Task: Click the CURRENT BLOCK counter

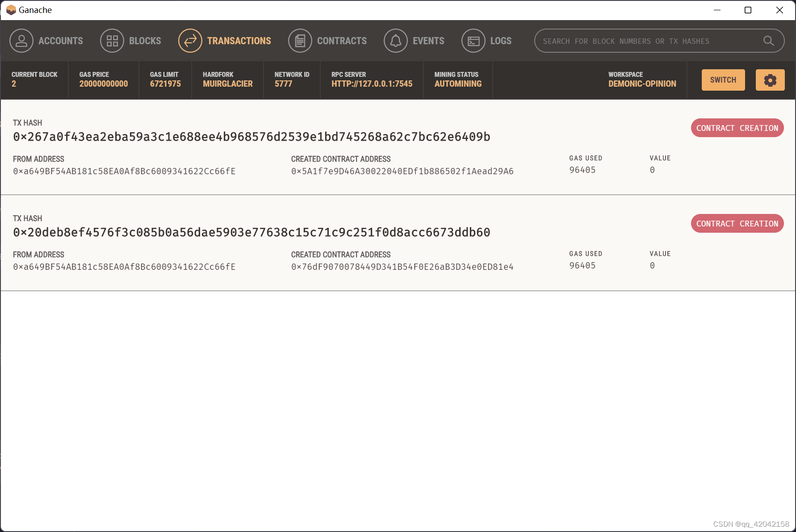Action: pyautogui.click(x=34, y=80)
